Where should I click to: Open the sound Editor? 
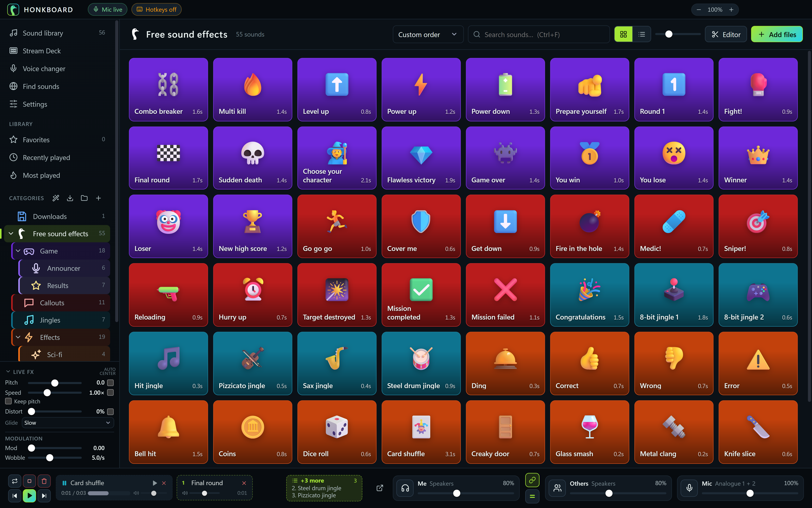coord(726,34)
